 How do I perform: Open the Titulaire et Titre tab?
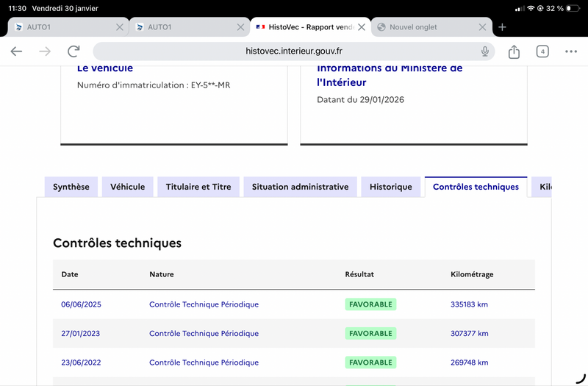(198, 187)
